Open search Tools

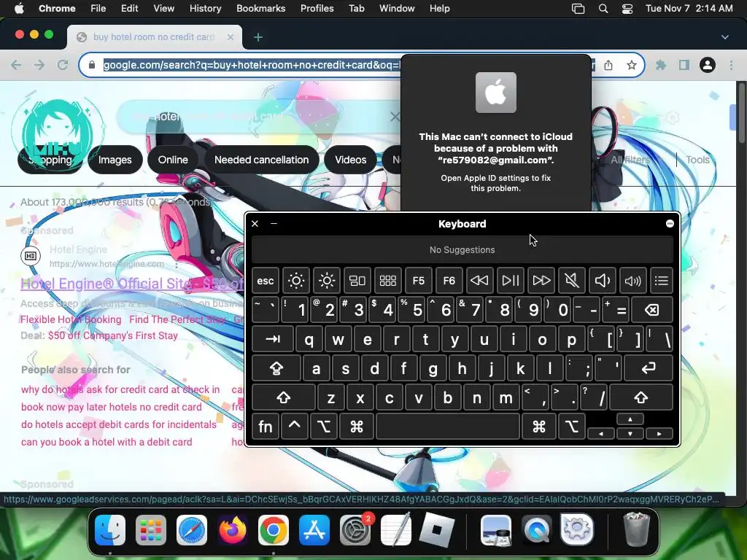point(697,160)
